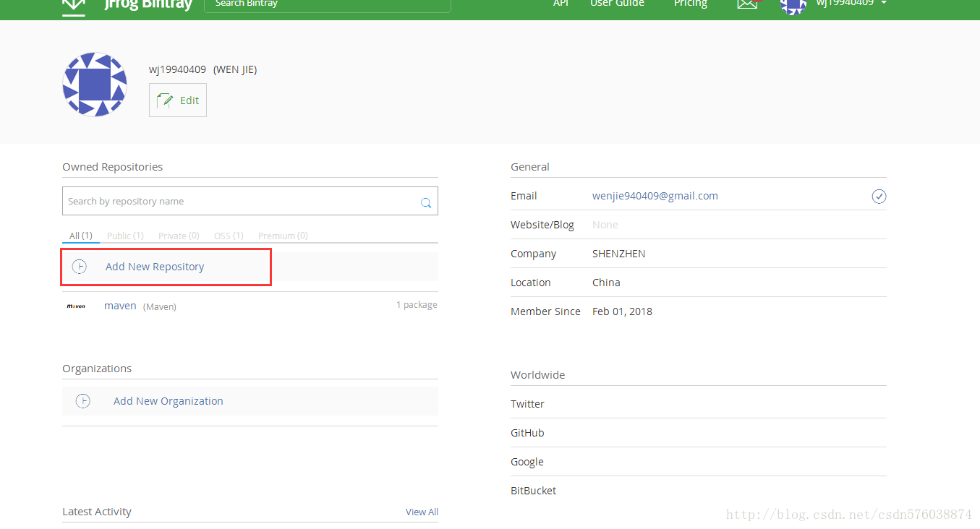980x529 pixels.
Task: Switch to the Private (0) tab
Action: (x=179, y=236)
